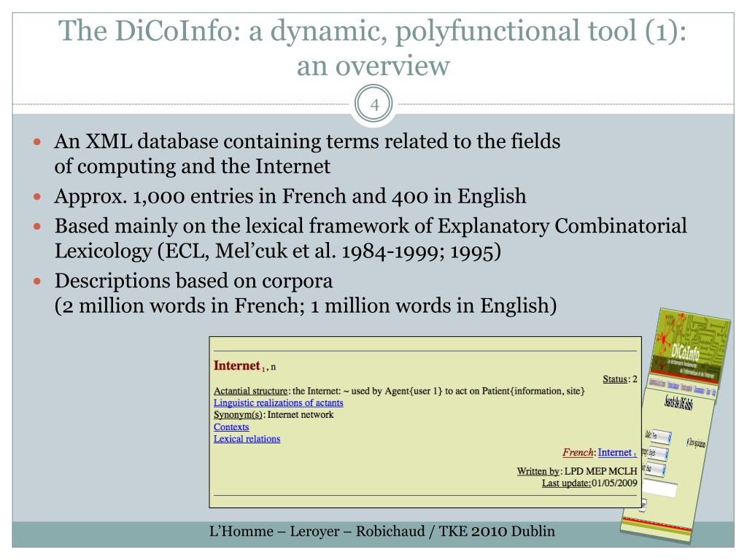Click the Actantial structure label
Viewport: 747px width, 560px height.
(x=251, y=391)
